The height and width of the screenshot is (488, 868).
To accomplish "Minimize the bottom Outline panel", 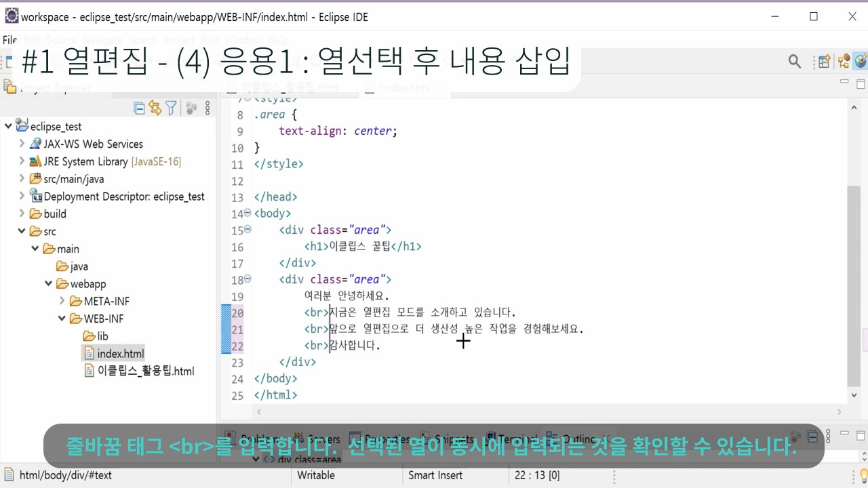I will [x=844, y=432].
